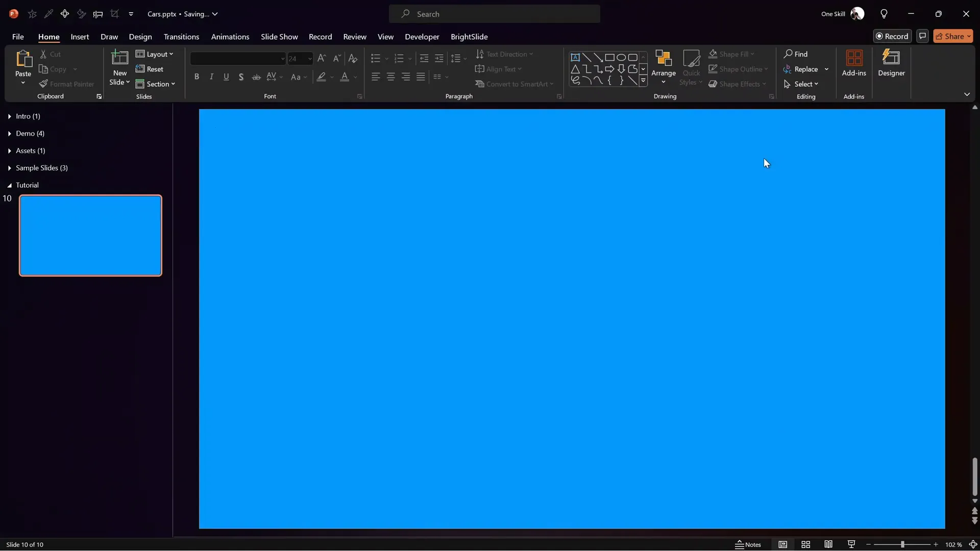Select the Rectangle shape in the Drawing gallery
The image size is (980, 551).
[x=610, y=57]
